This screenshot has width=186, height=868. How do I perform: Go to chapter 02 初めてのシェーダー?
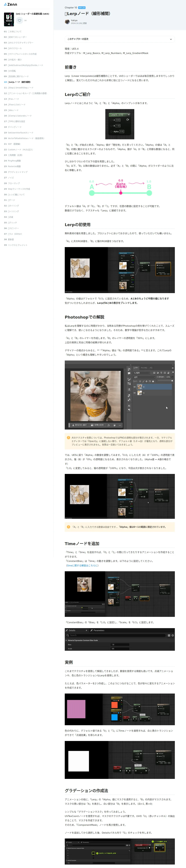coord(15,37)
